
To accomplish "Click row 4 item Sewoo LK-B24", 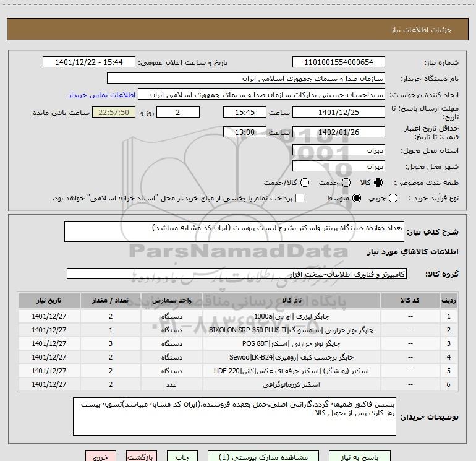I will point(291,358).
